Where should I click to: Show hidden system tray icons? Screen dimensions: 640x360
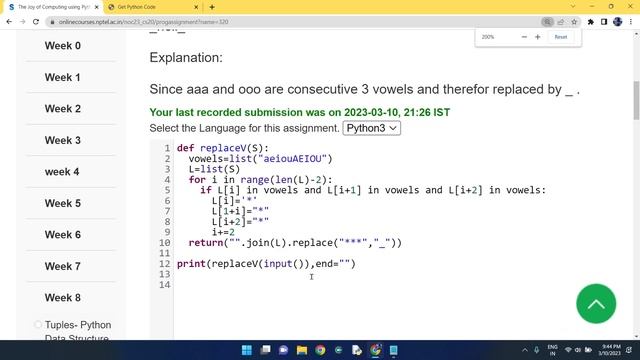point(525,350)
